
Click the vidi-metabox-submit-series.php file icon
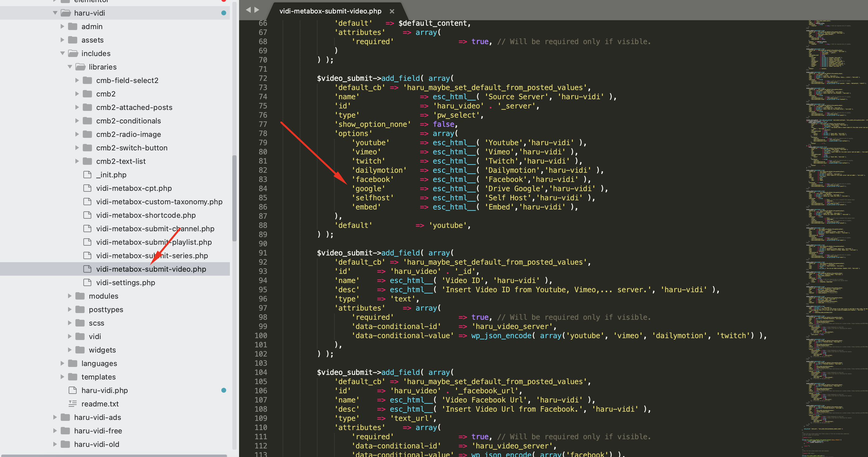click(x=87, y=255)
